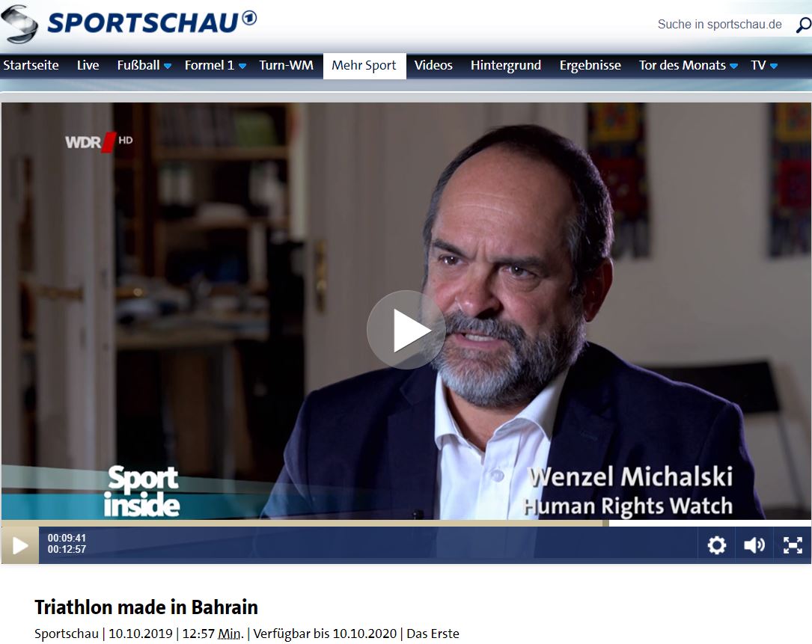Expand the Fußball dropdown arrow

tap(168, 67)
